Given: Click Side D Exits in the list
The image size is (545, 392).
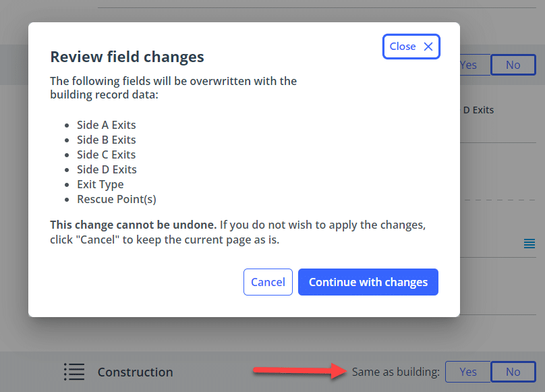Looking at the screenshot, I should 107,169.
